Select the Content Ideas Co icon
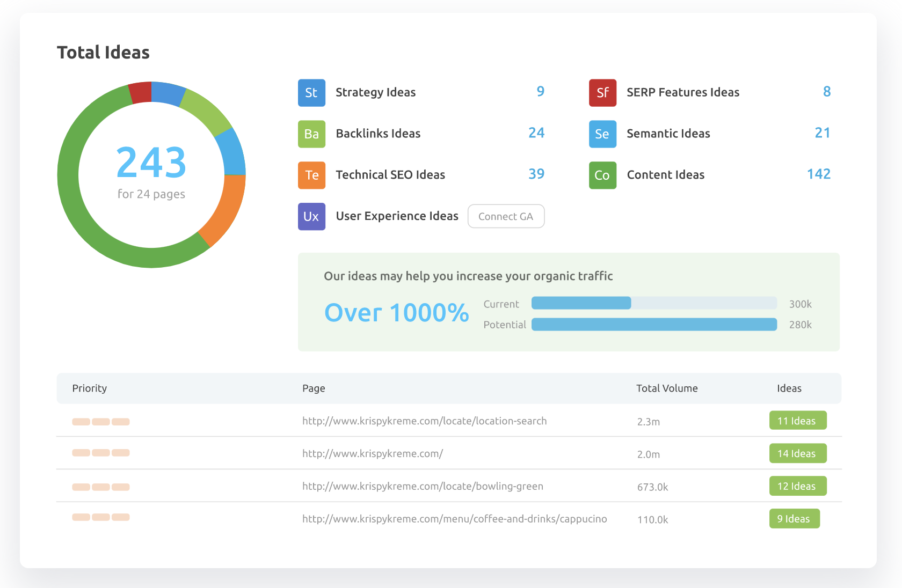Viewport: 902px width, 588px height. coord(602,175)
